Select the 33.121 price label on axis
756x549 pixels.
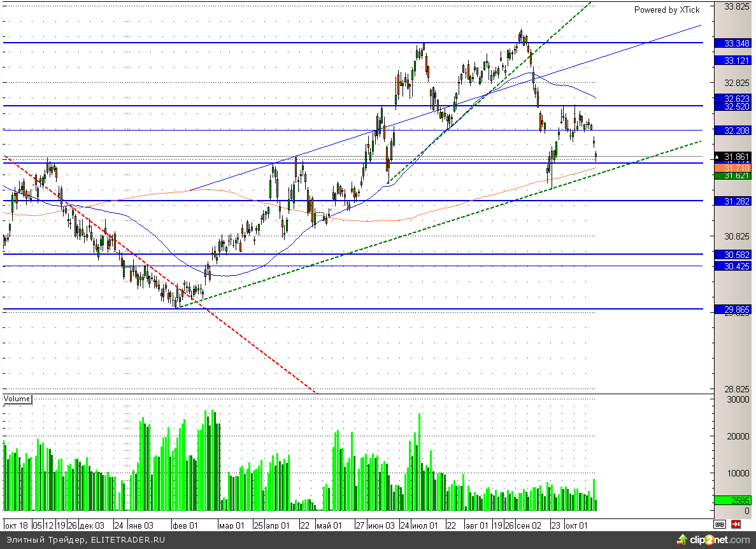[x=736, y=60]
